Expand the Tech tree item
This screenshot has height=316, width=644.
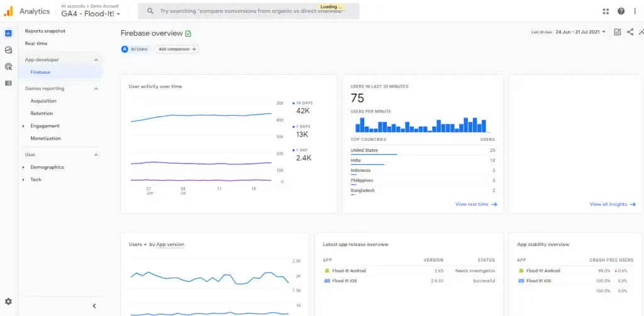tap(23, 179)
